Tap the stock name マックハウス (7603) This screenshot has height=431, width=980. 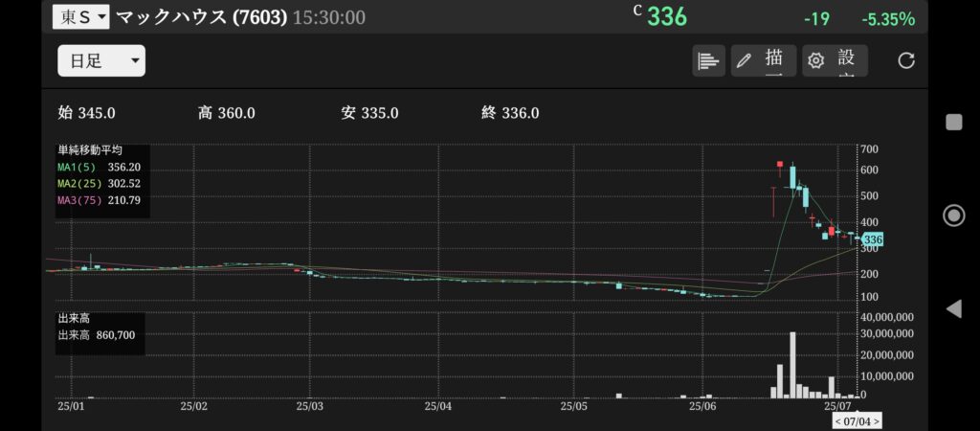tap(202, 17)
